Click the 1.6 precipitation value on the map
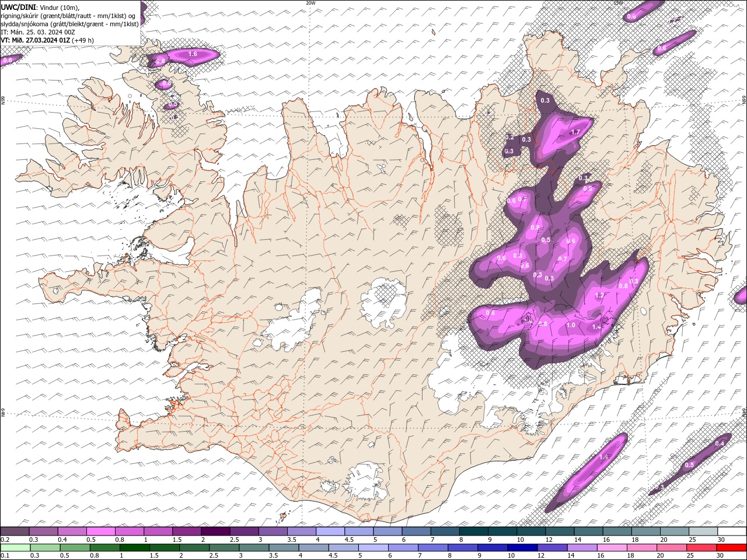The width and height of the screenshot is (747, 560). (193, 54)
